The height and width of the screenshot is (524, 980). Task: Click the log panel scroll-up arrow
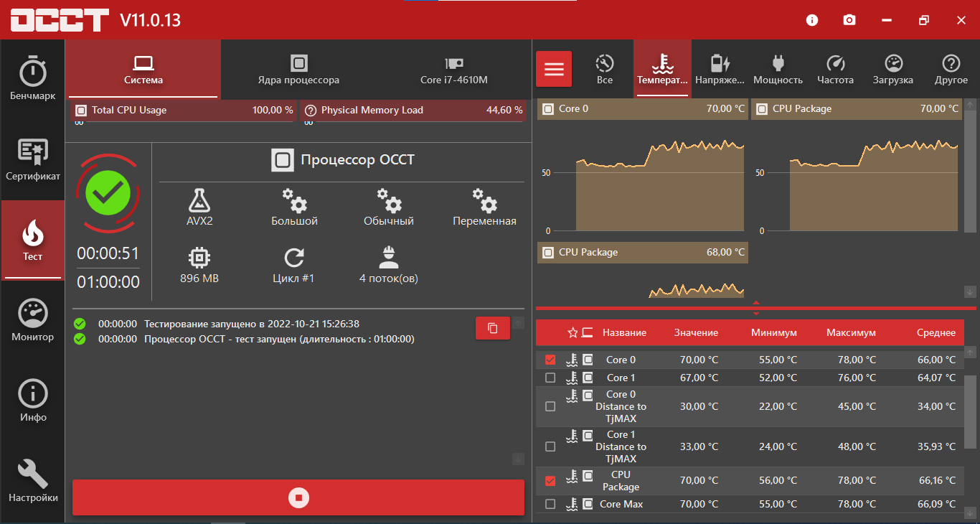pos(519,322)
